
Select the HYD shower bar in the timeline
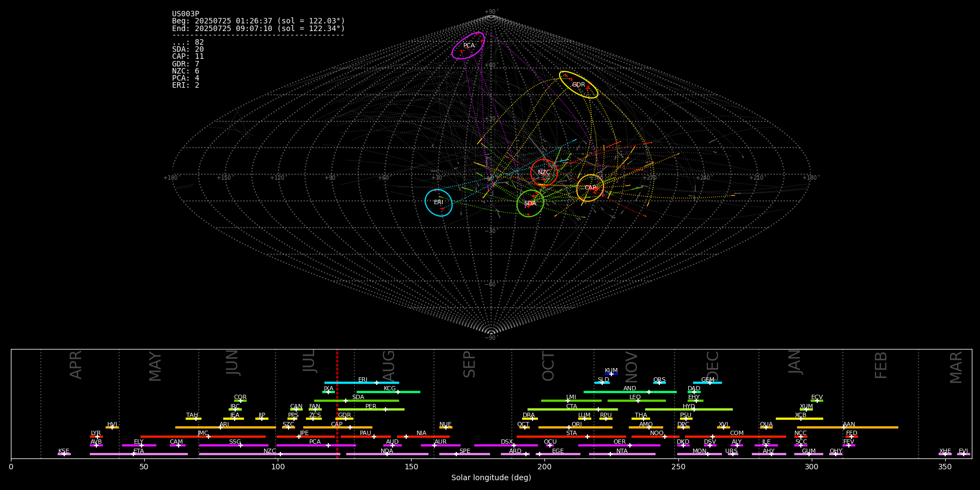[689, 409]
